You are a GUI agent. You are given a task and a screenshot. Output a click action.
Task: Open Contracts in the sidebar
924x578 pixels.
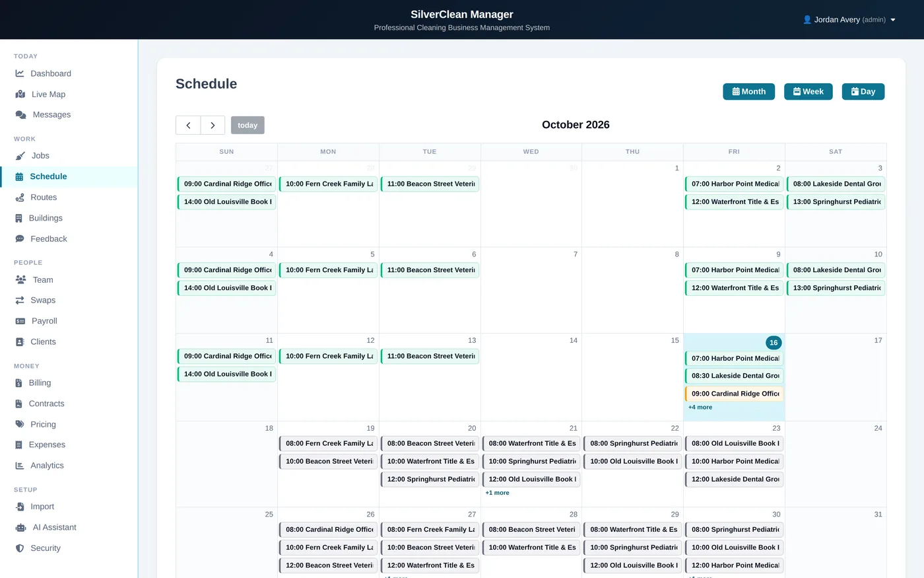coord(69,404)
